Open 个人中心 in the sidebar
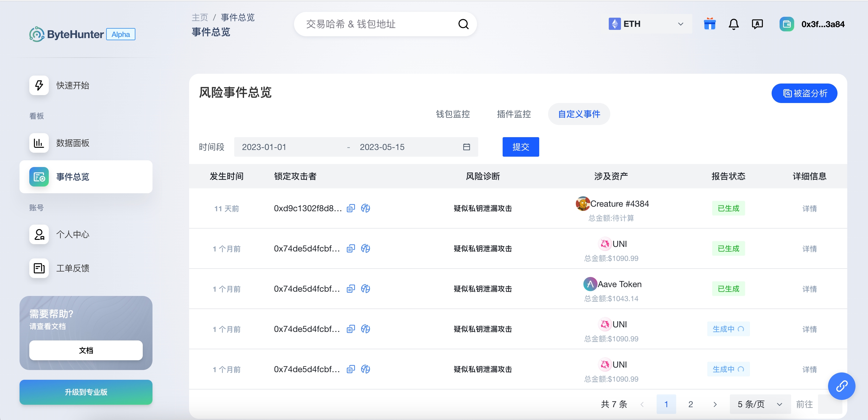The width and height of the screenshot is (868, 420). 86,234
